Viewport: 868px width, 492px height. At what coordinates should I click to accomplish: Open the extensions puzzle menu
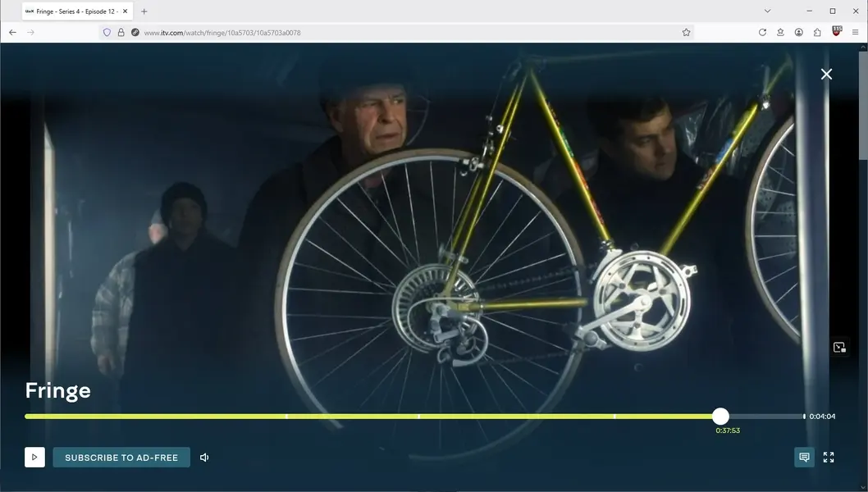817,33
